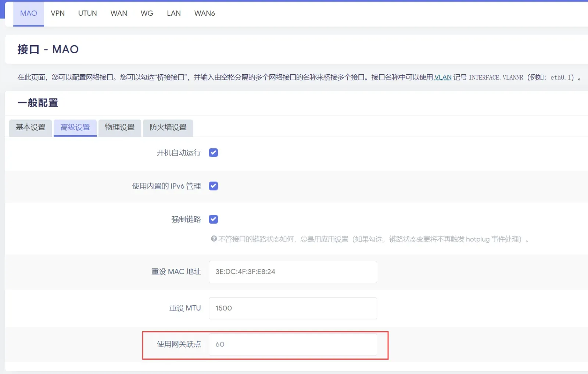Click the 重设 MTU label
The image size is (588, 374).
pos(185,308)
